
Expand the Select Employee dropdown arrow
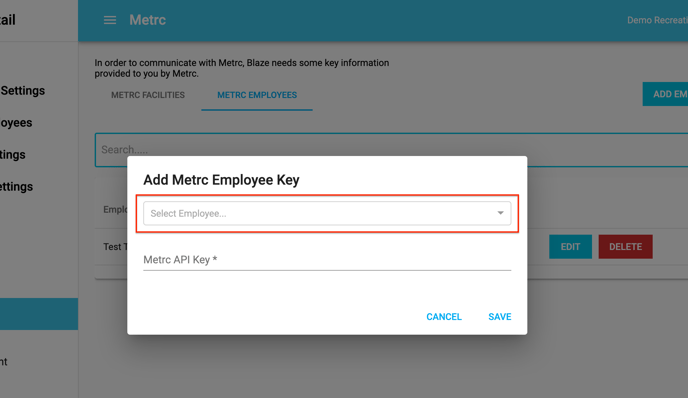[500, 213]
